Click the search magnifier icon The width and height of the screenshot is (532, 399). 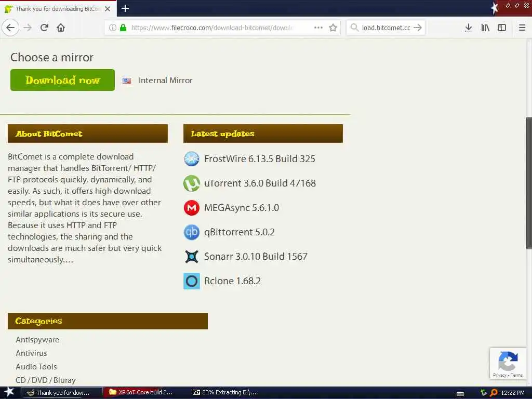pyautogui.click(x=354, y=28)
